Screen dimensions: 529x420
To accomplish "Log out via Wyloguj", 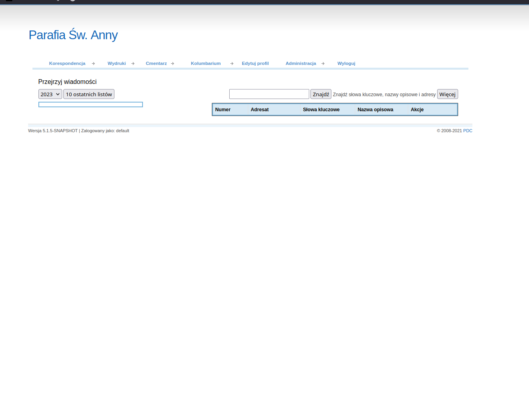I will (346, 63).
